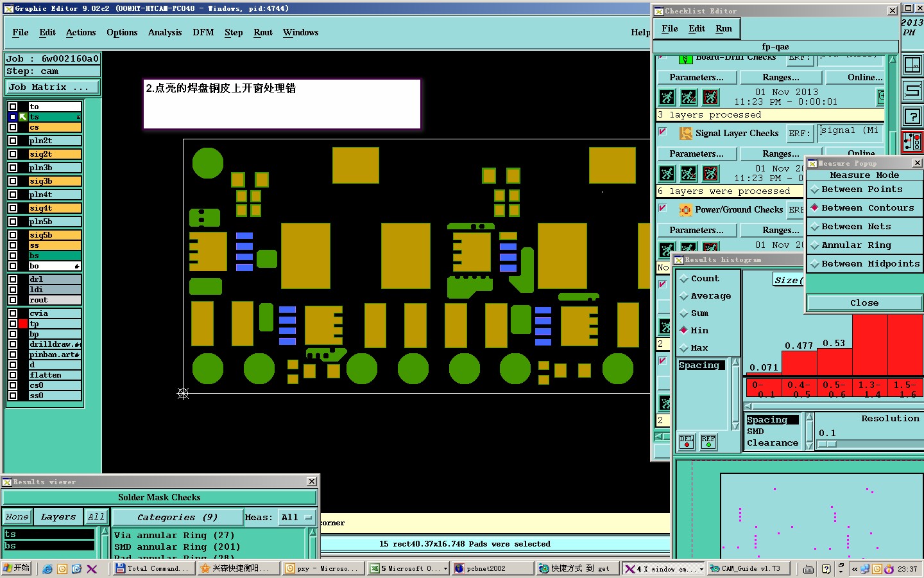The width and height of the screenshot is (924, 578).
Task: Click the Results viewer window title icon
Action: pyautogui.click(x=7, y=482)
